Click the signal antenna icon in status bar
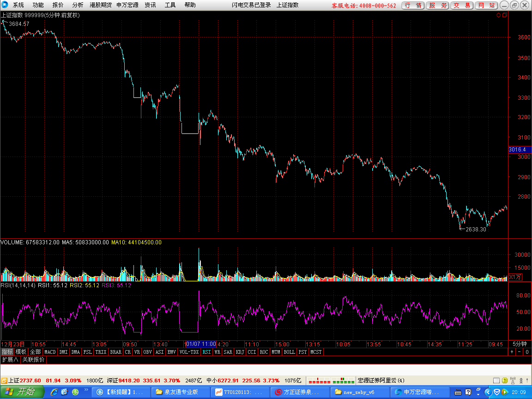 coord(513,381)
